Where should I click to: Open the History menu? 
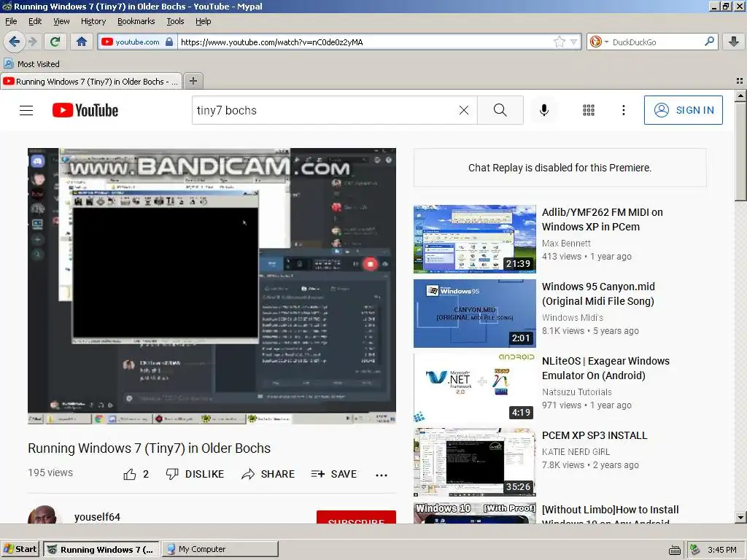coord(93,21)
